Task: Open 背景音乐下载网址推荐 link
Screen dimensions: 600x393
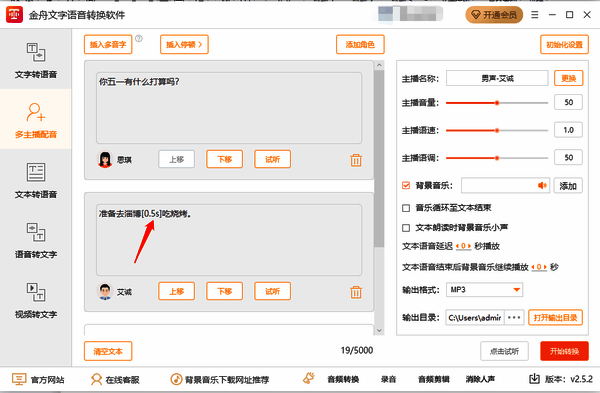Action: [220, 380]
